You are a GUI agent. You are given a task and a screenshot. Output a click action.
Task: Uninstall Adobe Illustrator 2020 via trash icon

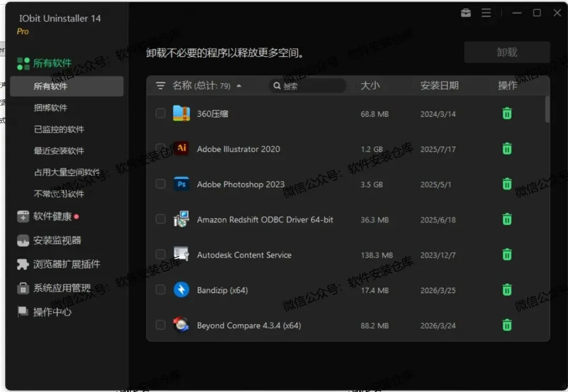pyautogui.click(x=507, y=148)
